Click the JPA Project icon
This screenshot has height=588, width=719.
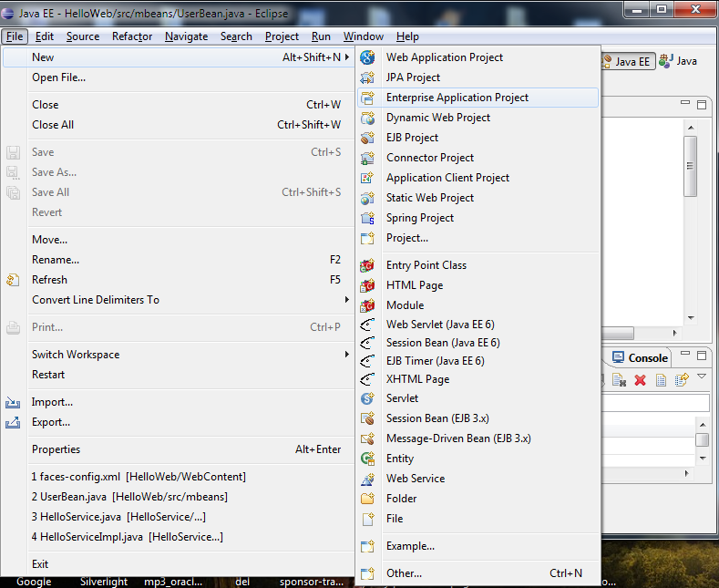tap(367, 77)
